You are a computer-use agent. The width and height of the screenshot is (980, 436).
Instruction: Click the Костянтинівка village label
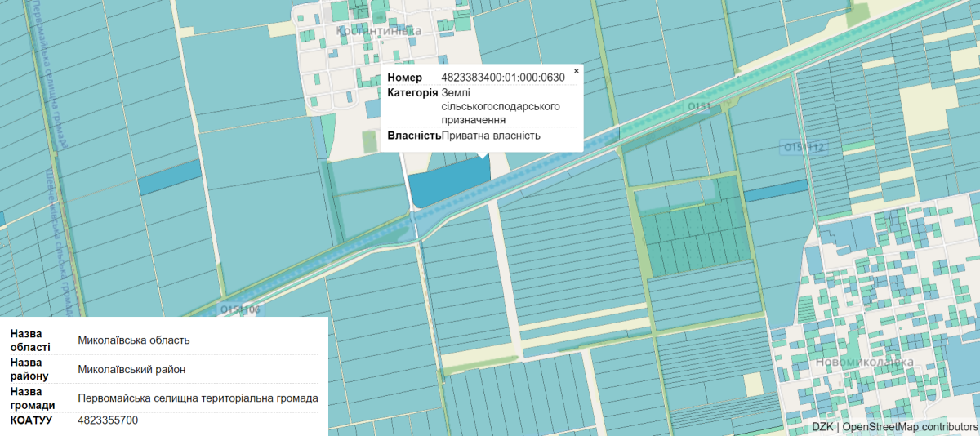(x=378, y=31)
